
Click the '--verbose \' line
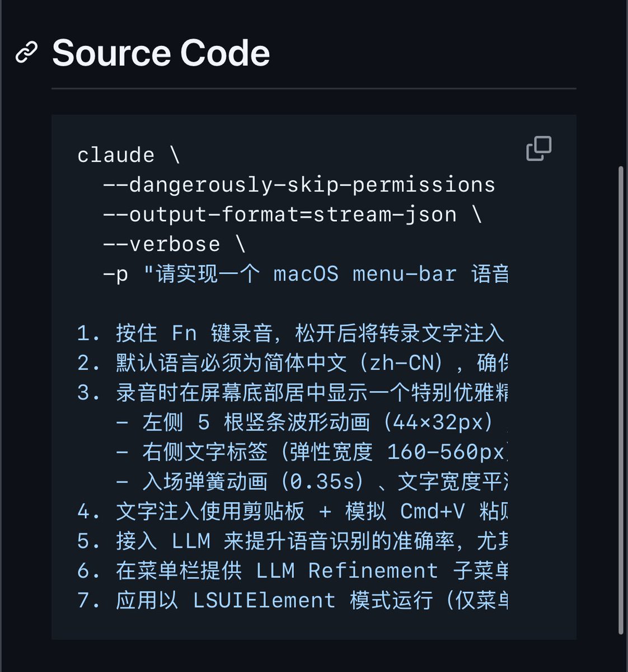click(174, 244)
